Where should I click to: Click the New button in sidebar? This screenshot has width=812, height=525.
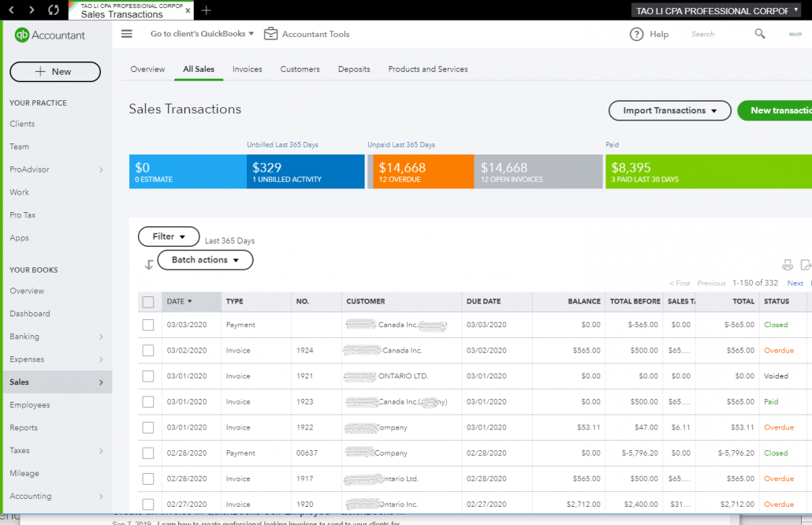(x=55, y=72)
